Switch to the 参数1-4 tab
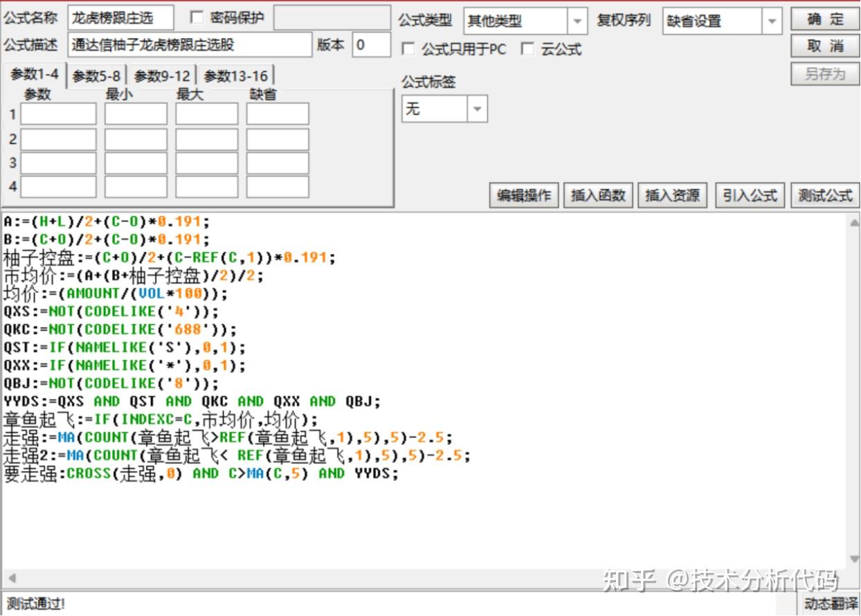This screenshot has height=616, width=861. click(x=34, y=75)
